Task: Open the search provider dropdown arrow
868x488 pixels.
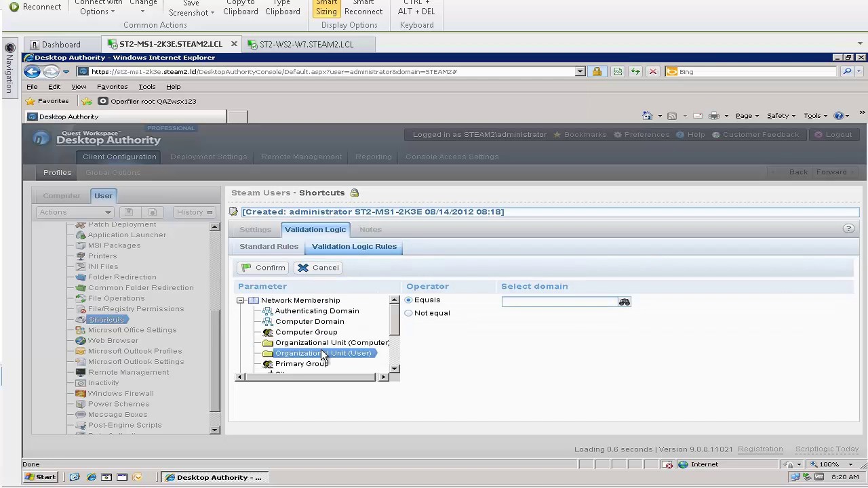Action: [x=859, y=71]
